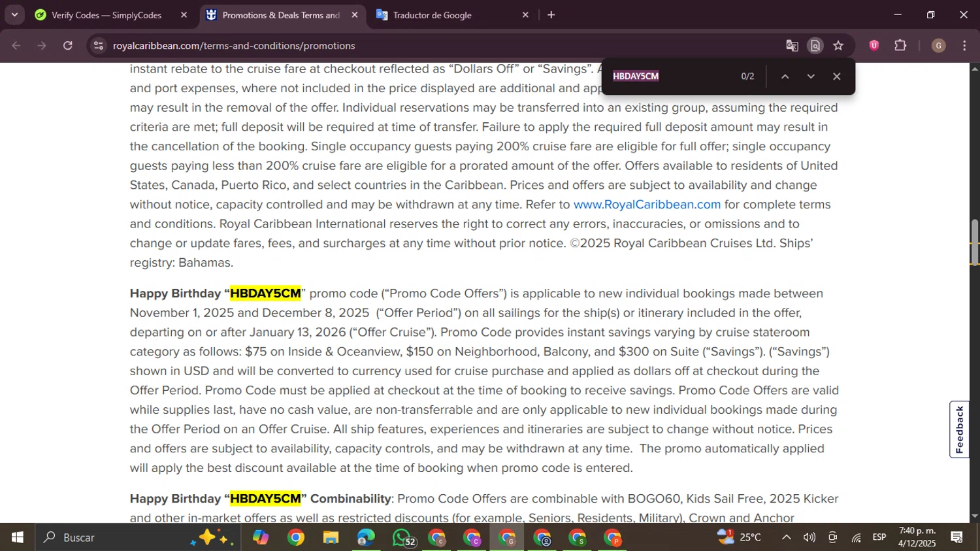Viewport: 980px width, 551px height.
Task: Click highlighted HBDAY5CM in the Combinability heading
Action: tap(265, 499)
